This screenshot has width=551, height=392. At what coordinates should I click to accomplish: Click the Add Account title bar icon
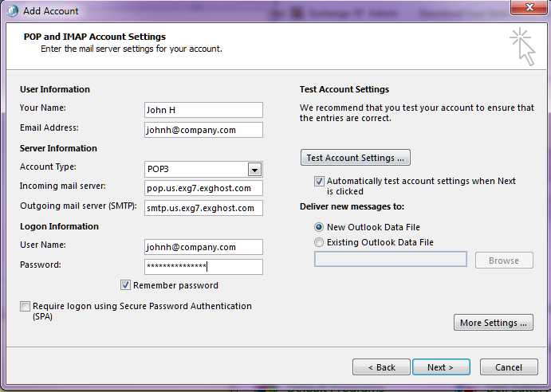[x=12, y=10]
